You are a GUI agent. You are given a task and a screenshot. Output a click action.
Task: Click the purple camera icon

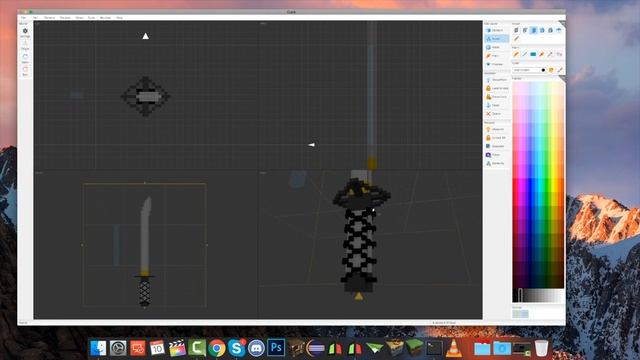[x=488, y=155]
